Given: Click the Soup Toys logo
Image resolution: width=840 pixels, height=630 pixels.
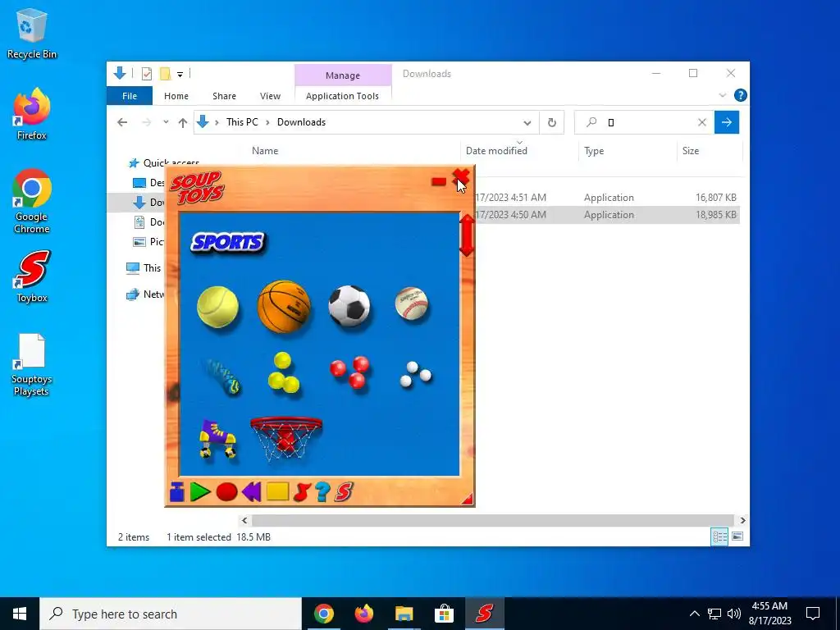Looking at the screenshot, I should pos(197,188).
